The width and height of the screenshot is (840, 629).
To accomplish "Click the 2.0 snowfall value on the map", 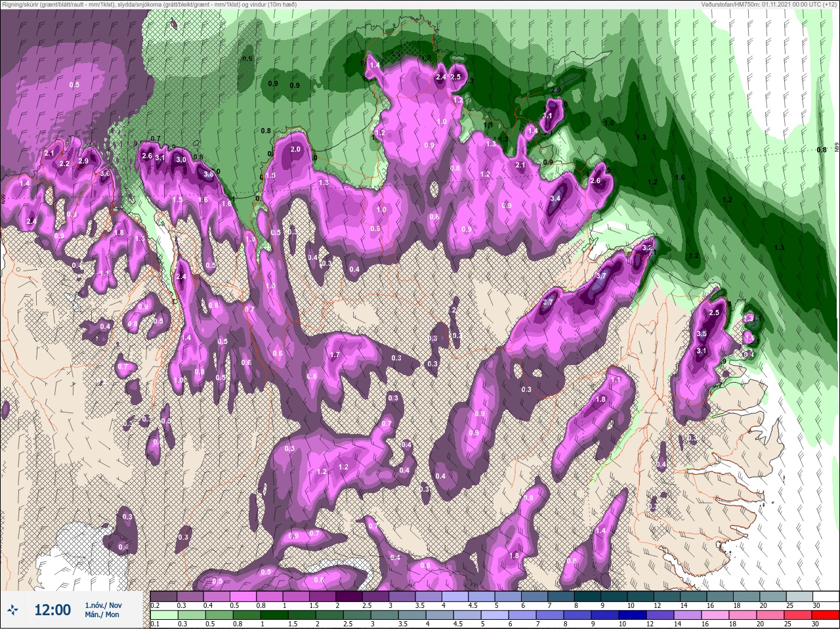I will tap(295, 150).
